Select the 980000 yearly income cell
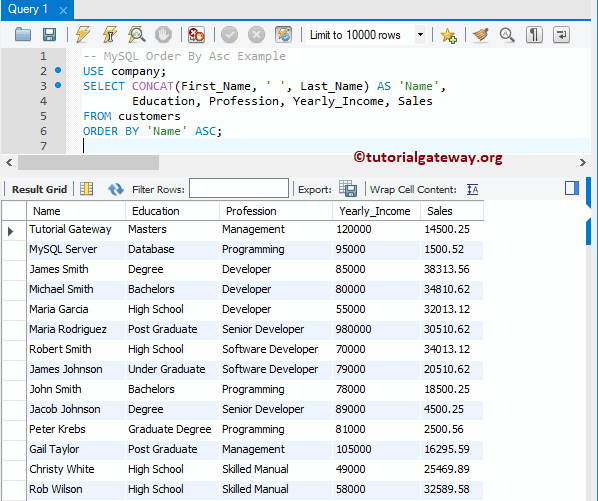The height and width of the screenshot is (501, 598). [377, 329]
